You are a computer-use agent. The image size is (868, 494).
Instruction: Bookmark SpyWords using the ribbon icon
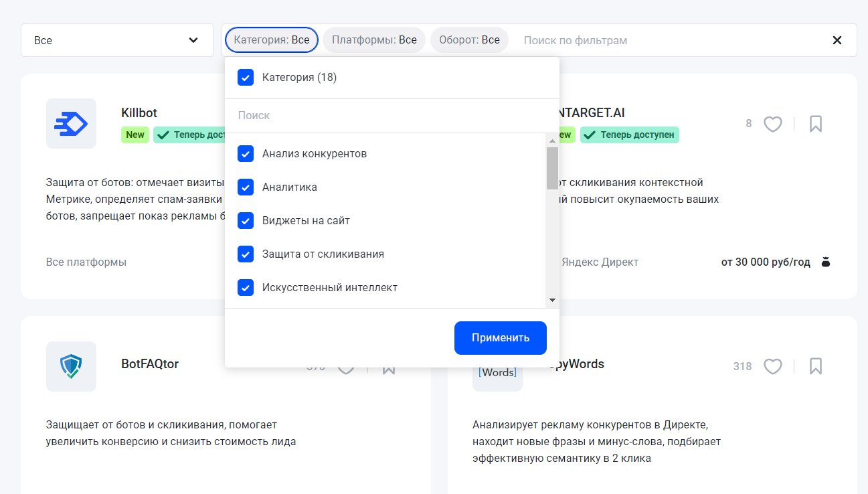pos(816,366)
